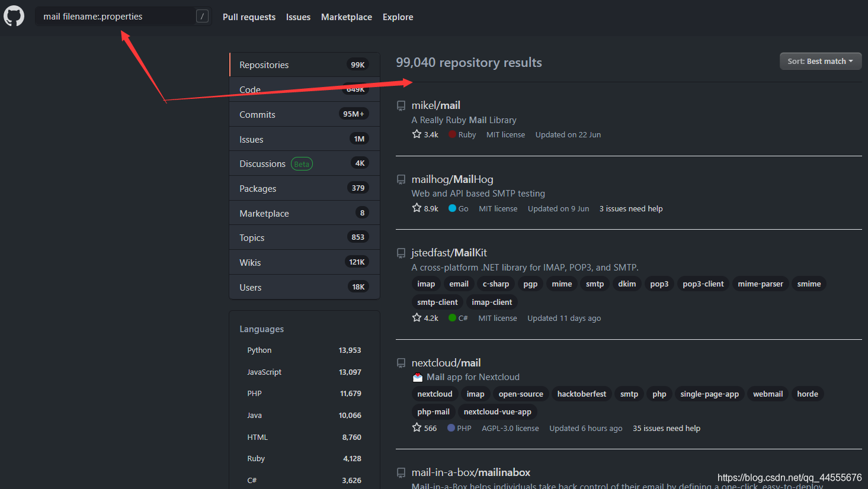Open the '35 issues need help' link
Screen dimensions: 868x489
point(667,429)
